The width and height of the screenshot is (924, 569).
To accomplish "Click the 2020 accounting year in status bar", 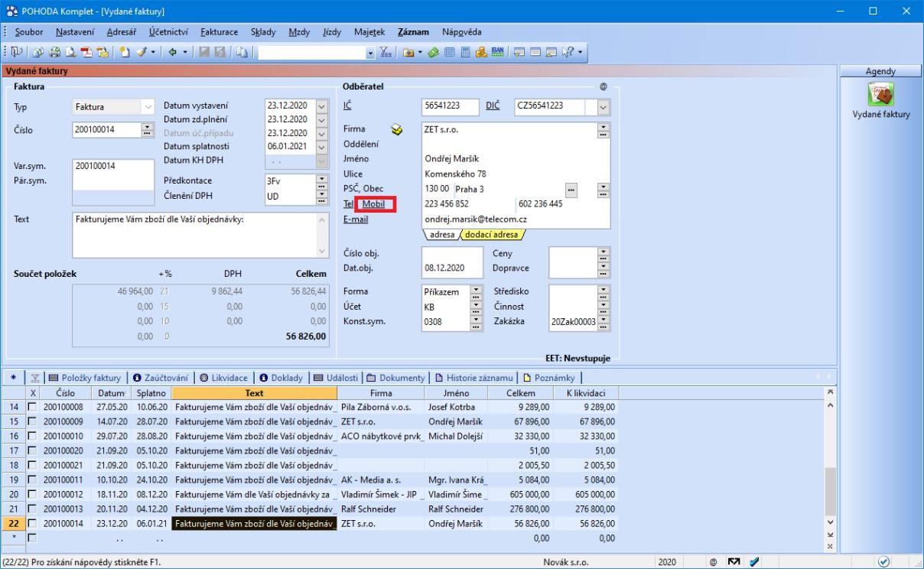I will [x=666, y=562].
